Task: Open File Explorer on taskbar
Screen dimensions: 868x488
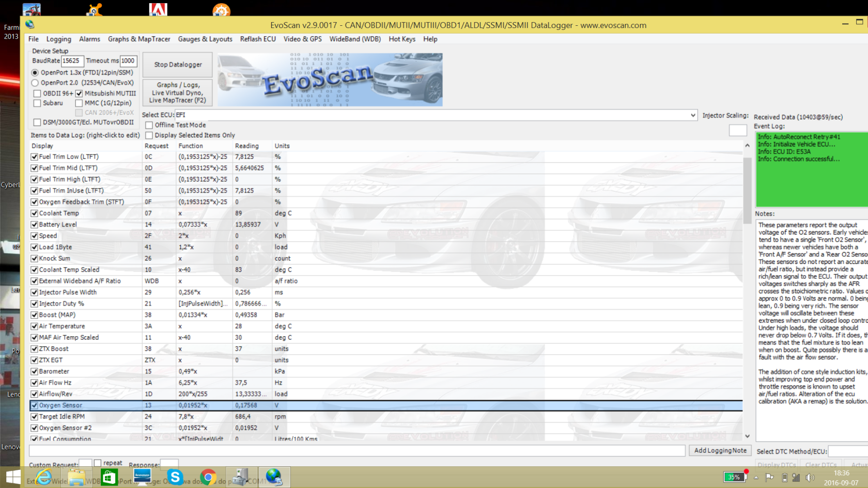Action: (76, 477)
